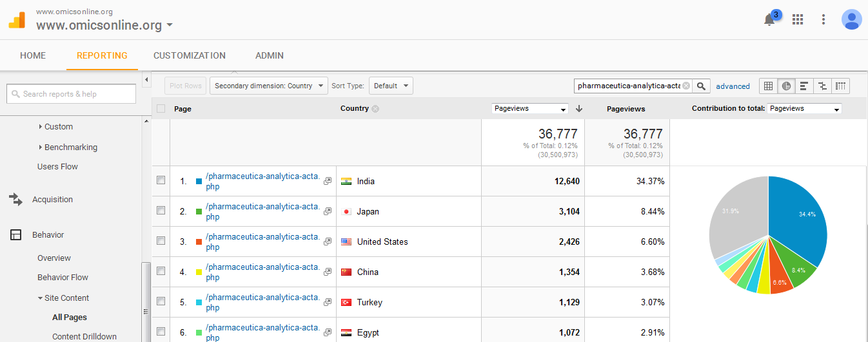
Task: Tick the United States row checkbox
Action: click(161, 241)
